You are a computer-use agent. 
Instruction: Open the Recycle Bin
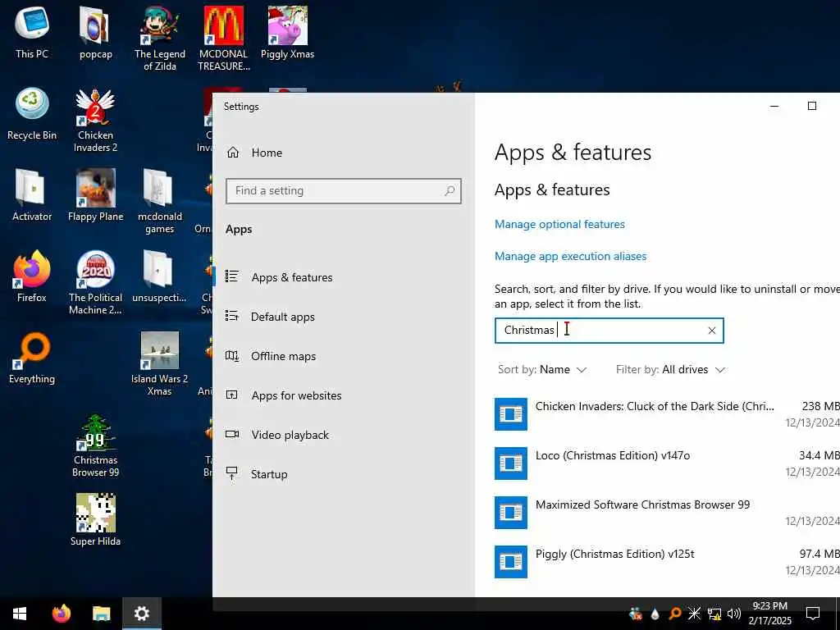(x=32, y=114)
